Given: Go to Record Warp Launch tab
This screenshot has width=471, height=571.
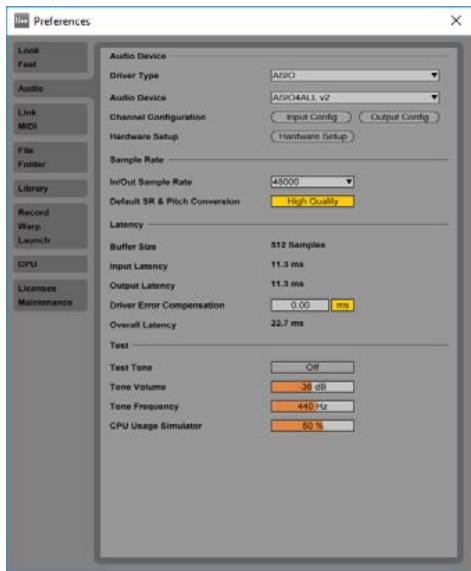Looking at the screenshot, I should (51, 226).
